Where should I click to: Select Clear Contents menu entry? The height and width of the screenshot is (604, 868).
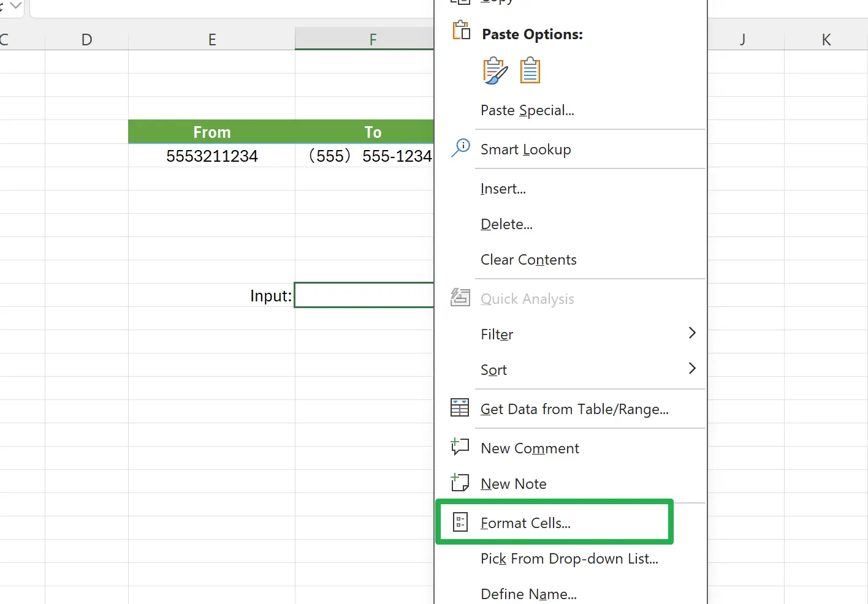point(528,260)
